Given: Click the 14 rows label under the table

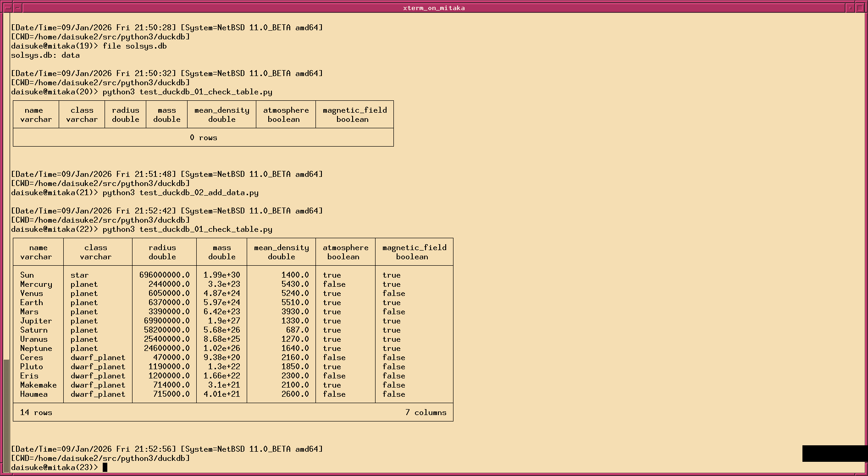Looking at the screenshot, I should 36,412.
